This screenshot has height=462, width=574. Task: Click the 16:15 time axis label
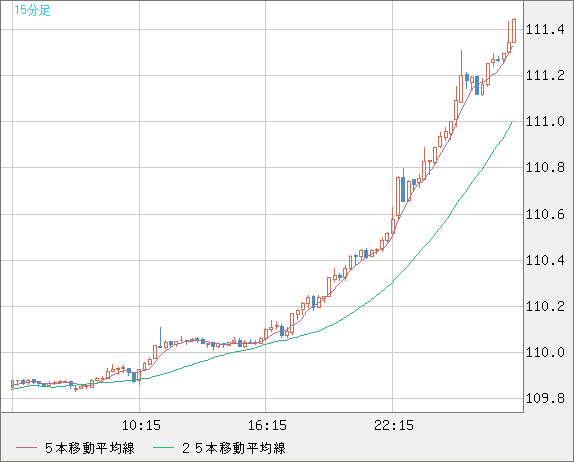(x=267, y=425)
